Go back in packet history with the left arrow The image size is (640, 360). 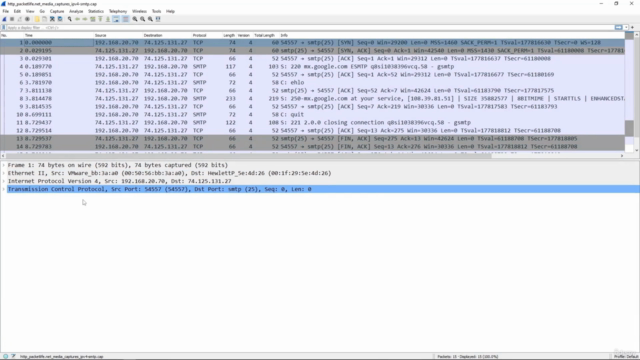pyautogui.click(x=78, y=19)
